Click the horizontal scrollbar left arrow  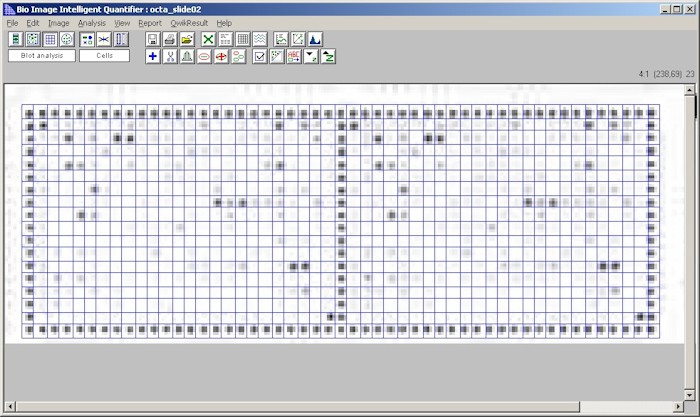click(10, 407)
